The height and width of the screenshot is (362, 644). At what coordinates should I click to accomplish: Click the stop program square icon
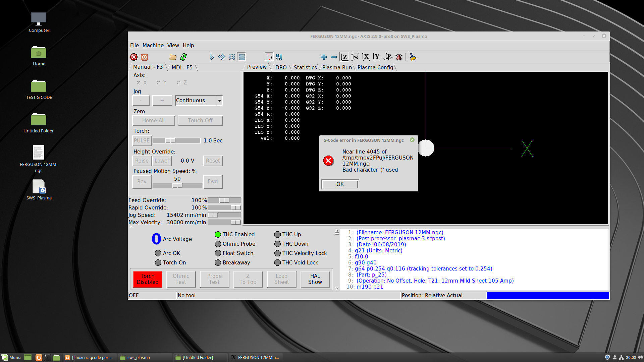(242, 57)
